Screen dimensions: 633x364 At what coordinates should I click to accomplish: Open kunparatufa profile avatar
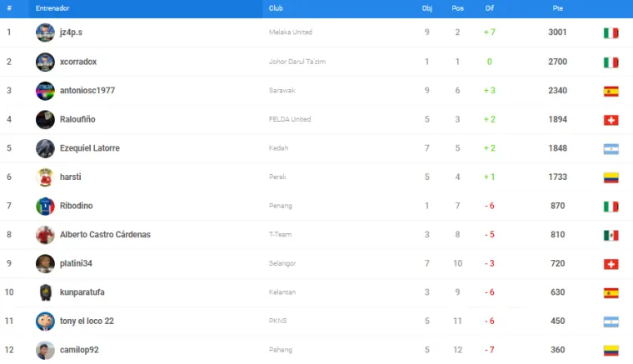[x=45, y=292]
